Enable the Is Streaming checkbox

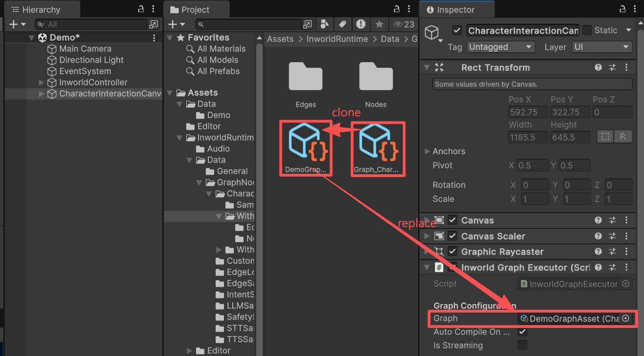coord(523,345)
